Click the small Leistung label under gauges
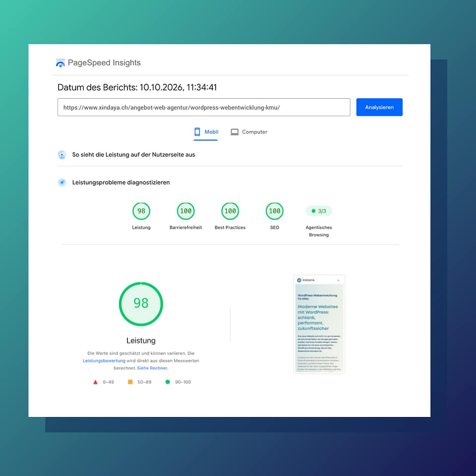The height and width of the screenshot is (476, 476). click(x=141, y=228)
